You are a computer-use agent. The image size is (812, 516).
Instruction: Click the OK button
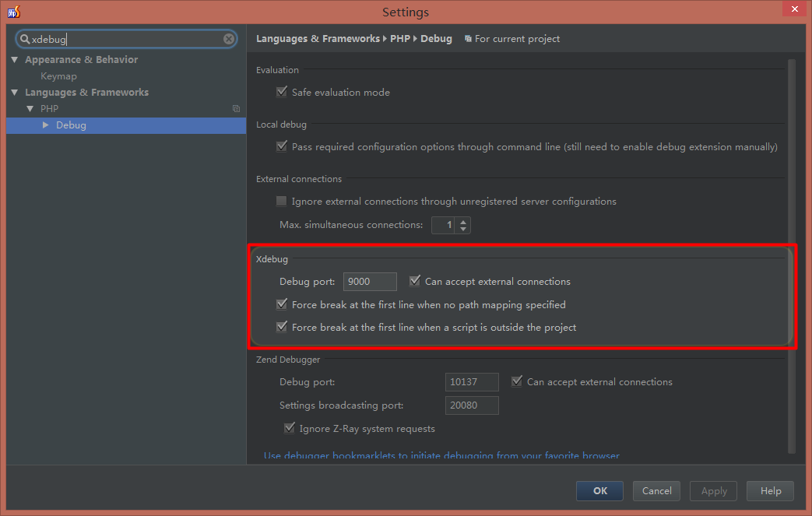[x=599, y=490]
